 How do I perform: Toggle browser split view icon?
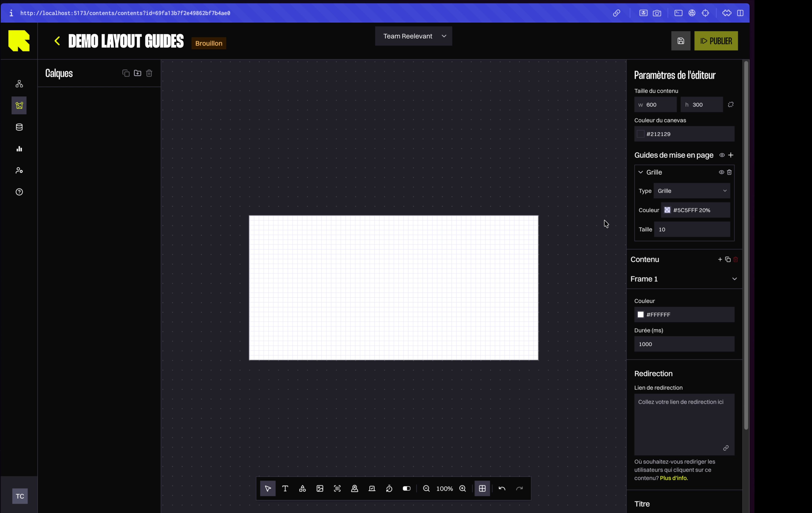[x=740, y=13]
